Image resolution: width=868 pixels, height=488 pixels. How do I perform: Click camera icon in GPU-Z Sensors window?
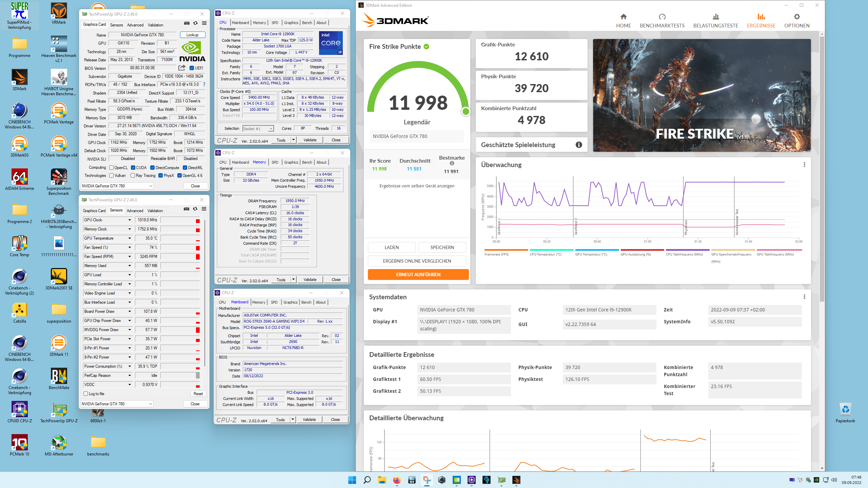(186, 209)
